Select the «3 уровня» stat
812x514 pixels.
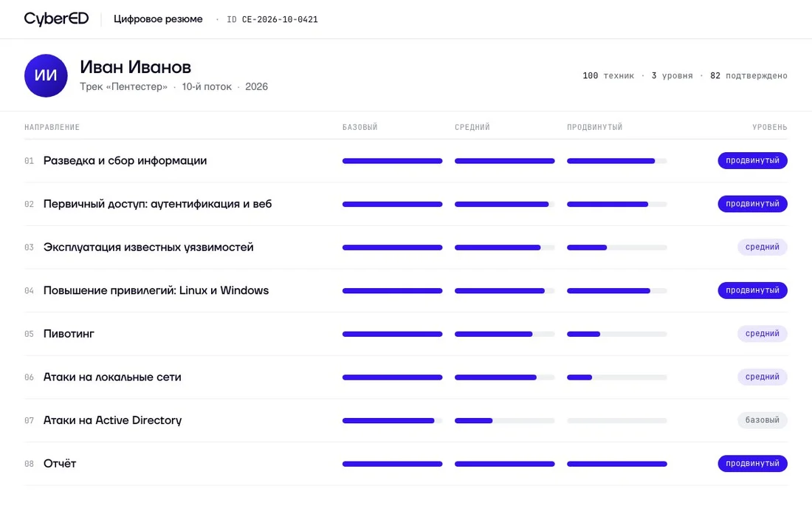[672, 75]
